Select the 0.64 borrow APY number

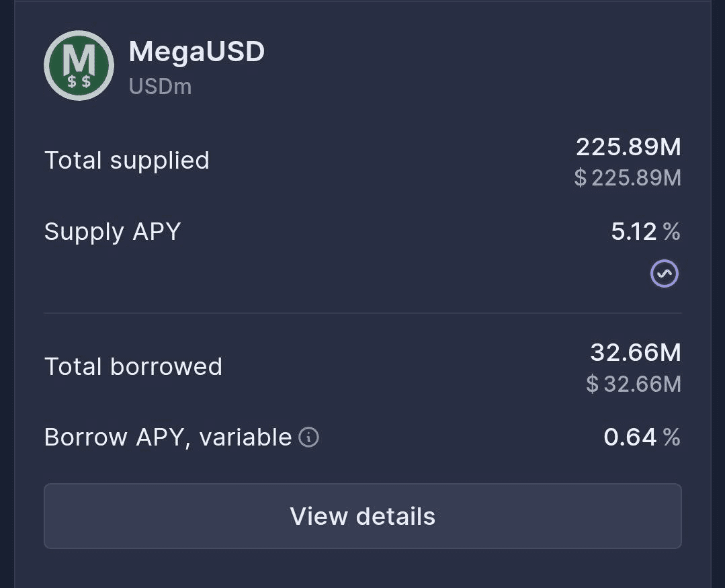click(630, 437)
